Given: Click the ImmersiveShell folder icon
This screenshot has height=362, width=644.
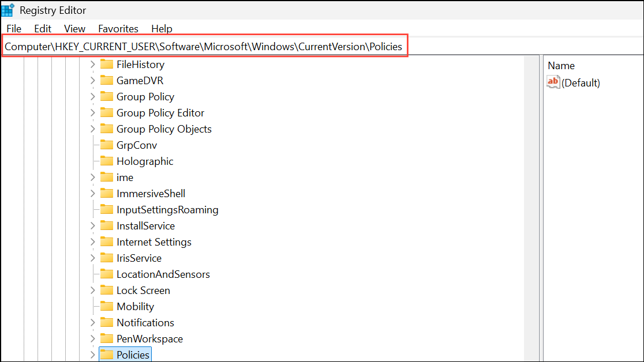Looking at the screenshot, I should pos(107,193).
